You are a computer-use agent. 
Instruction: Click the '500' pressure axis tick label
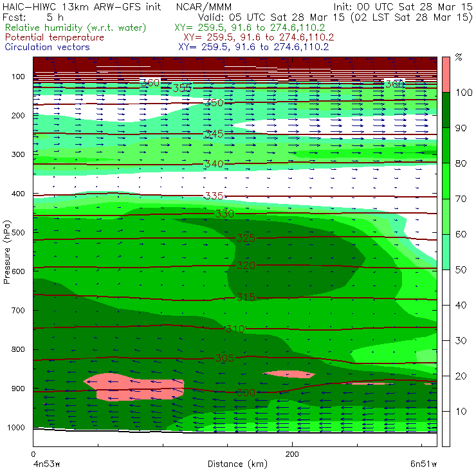point(18,232)
